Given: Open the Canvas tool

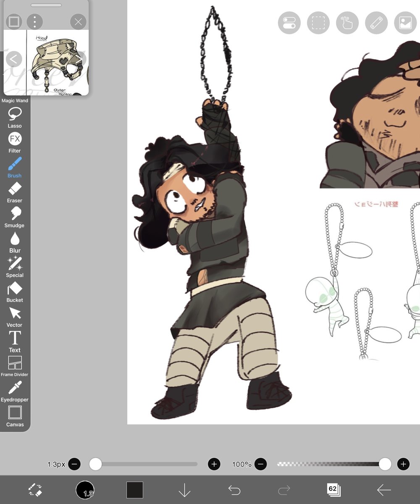Looking at the screenshot, I should click(x=15, y=416).
